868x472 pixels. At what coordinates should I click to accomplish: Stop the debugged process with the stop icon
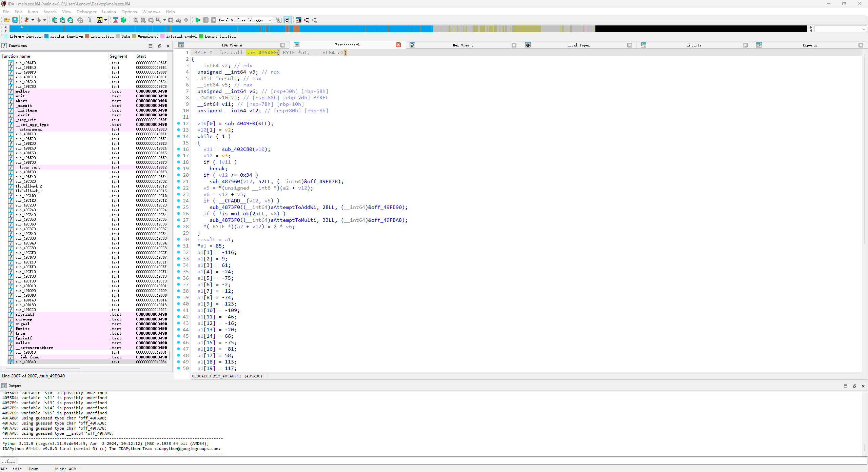214,20
